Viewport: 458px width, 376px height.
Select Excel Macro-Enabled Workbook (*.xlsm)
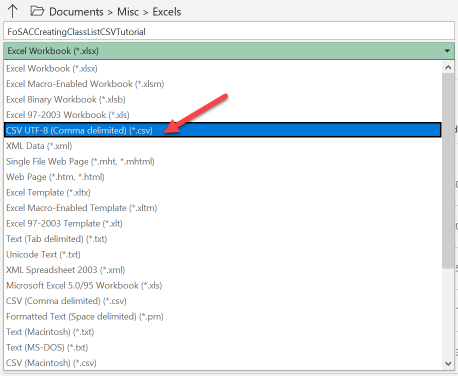coord(223,84)
